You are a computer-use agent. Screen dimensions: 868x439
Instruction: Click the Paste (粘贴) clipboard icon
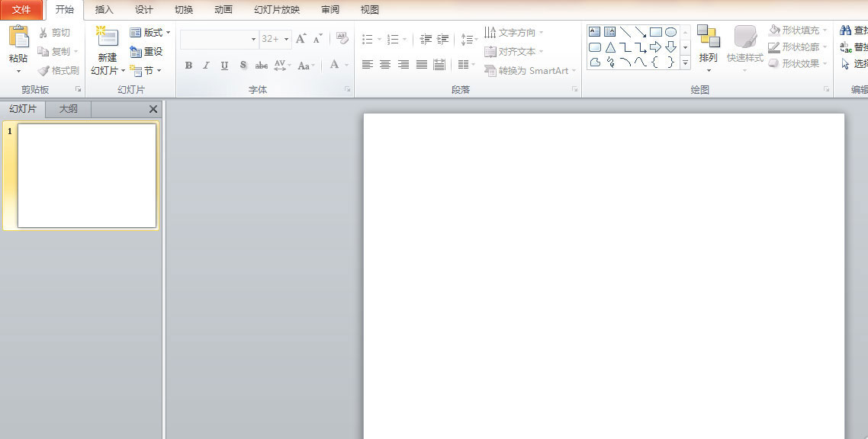click(x=18, y=37)
